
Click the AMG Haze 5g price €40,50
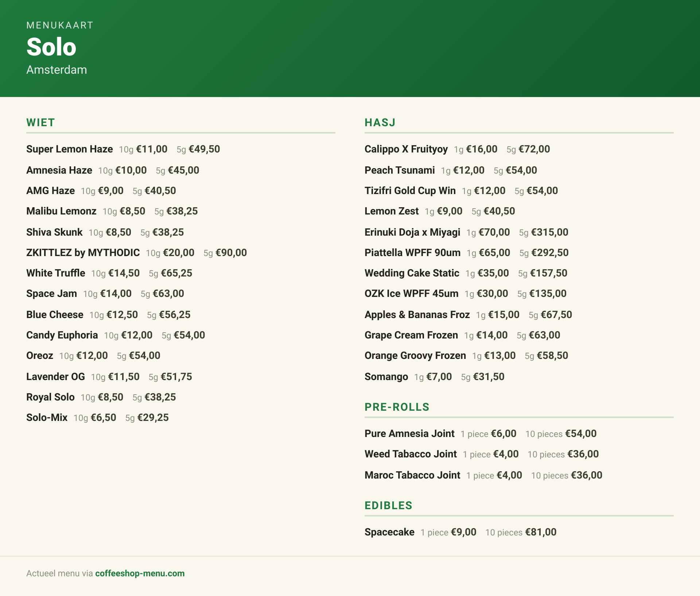click(x=160, y=191)
